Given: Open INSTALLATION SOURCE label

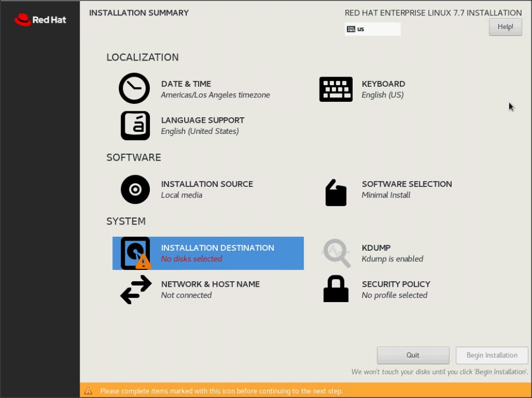Looking at the screenshot, I should [x=207, y=184].
